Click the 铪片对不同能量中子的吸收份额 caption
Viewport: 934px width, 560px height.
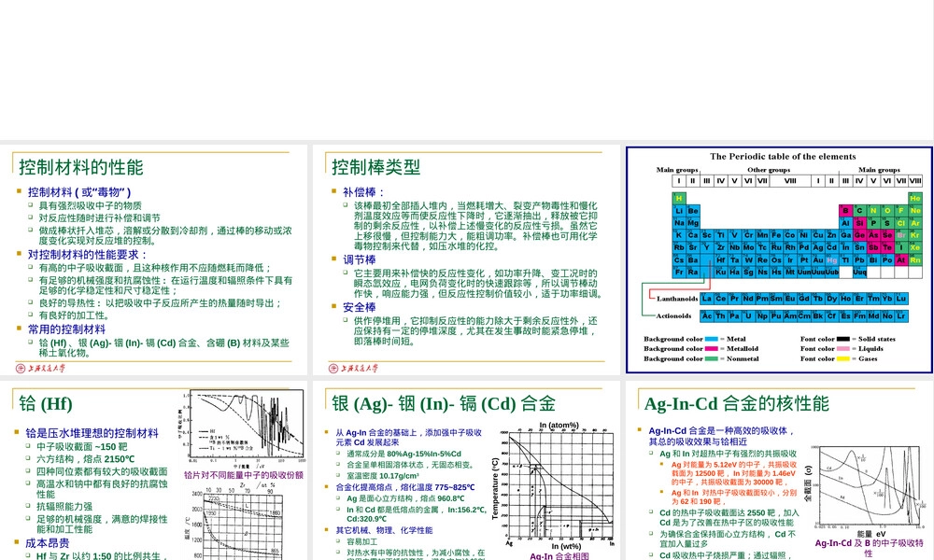[x=244, y=475]
